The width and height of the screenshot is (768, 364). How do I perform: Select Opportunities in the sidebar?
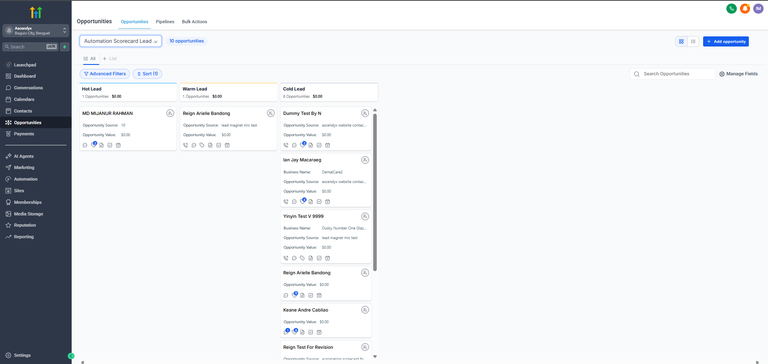click(35, 122)
